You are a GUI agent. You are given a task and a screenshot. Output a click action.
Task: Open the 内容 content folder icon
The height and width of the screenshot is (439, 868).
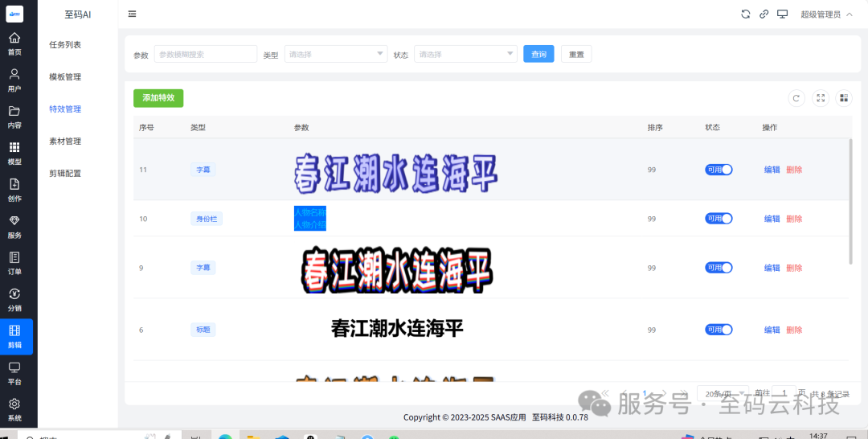pos(14,117)
